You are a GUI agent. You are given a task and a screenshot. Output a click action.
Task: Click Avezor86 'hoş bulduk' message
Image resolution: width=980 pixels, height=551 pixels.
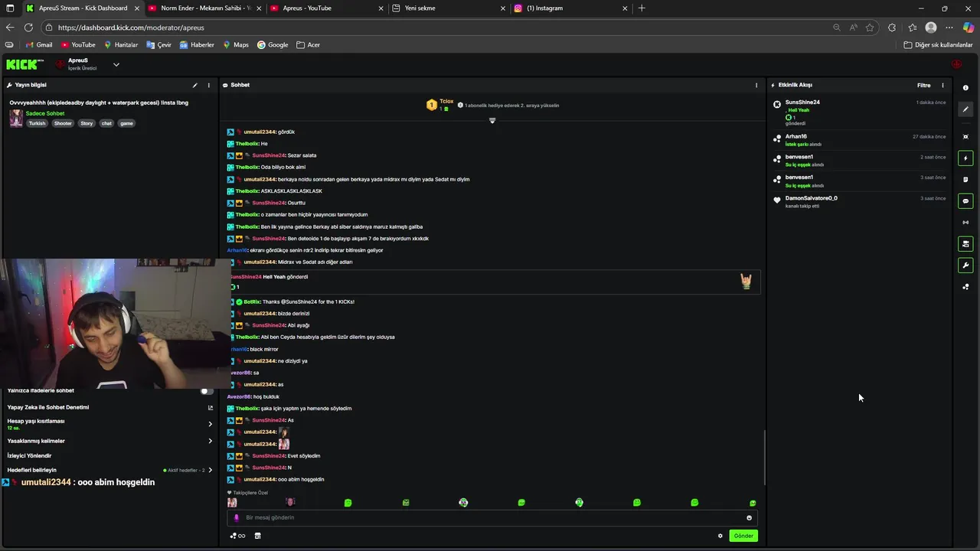click(x=253, y=396)
